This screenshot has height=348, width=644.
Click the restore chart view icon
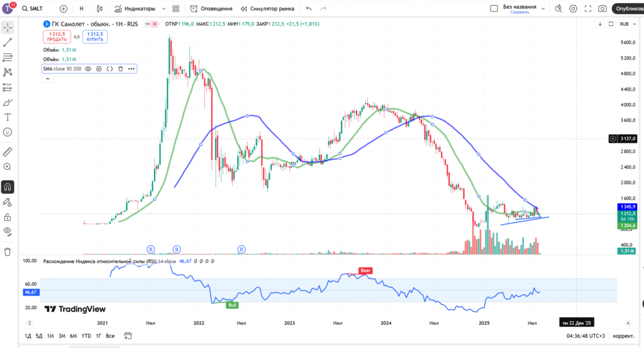(611, 24)
